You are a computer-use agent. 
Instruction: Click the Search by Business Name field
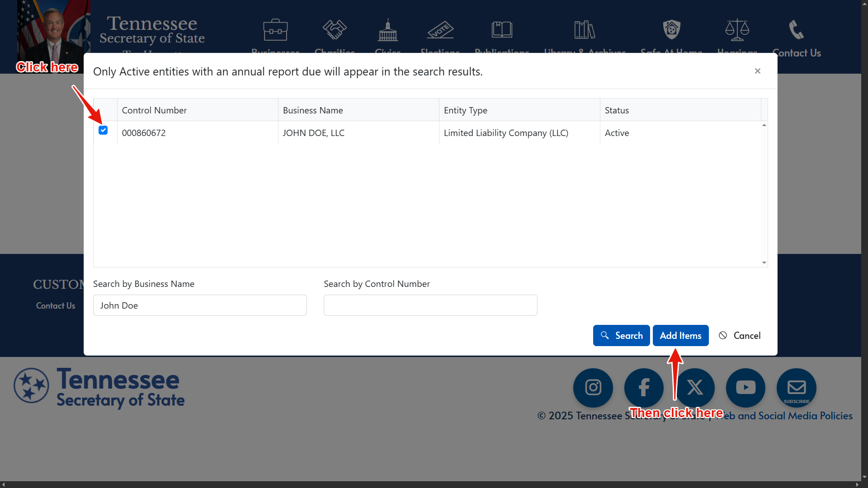[x=200, y=305]
